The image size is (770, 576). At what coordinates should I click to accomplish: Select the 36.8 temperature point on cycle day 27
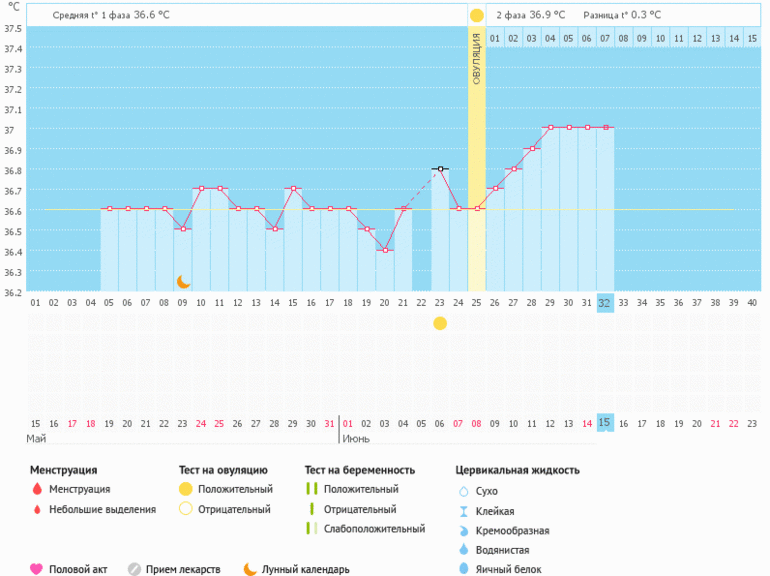[514, 169]
